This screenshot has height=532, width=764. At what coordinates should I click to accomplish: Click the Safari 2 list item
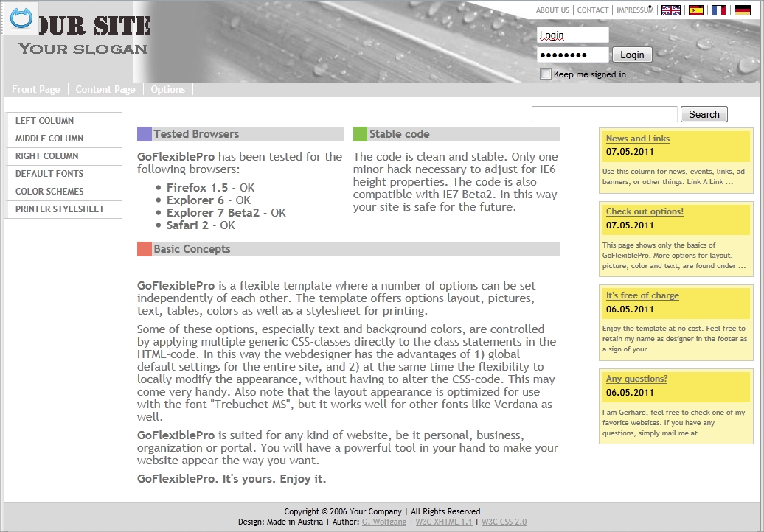tap(201, 225)
